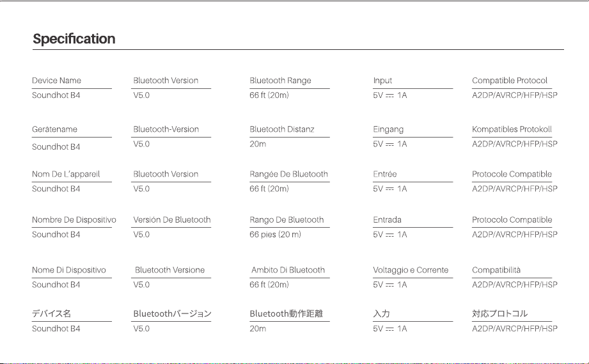Click Soundhot B4 under Device Name
The height and width of the screenshot is (364, 589).
coord(56,95)
